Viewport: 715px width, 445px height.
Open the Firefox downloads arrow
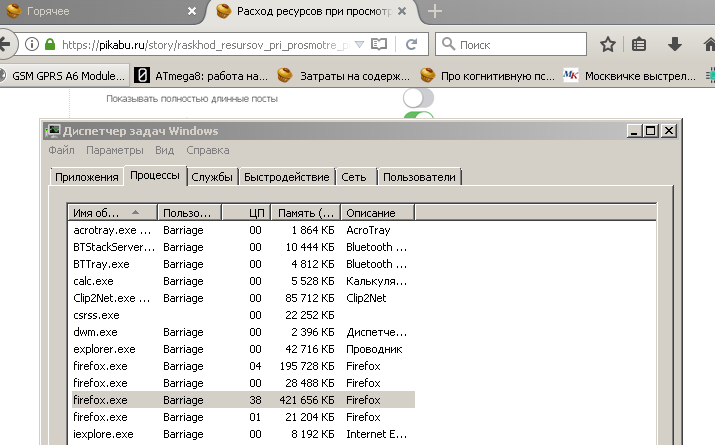click(675, 45)
